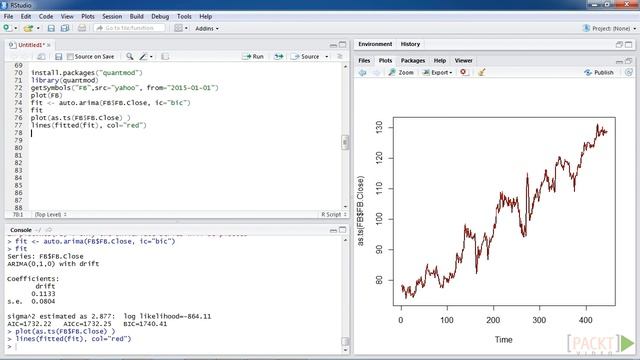Switch to the Environment tab
Screen dimensions: 640x360
[x=375, y=44]
